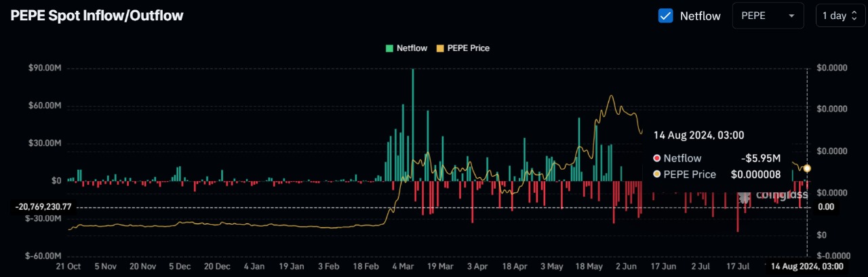The height and width of the screenshot is (277, 868).
Task: Click the 5 Dec date label
Action: [x=180, y=267]
